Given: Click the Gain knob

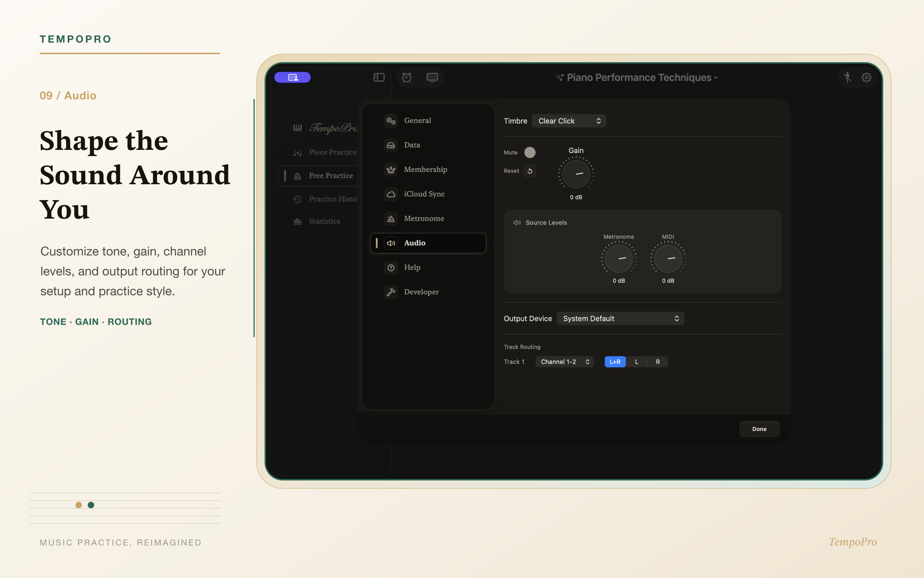Looking at the screenshot, I should [576, 174].
